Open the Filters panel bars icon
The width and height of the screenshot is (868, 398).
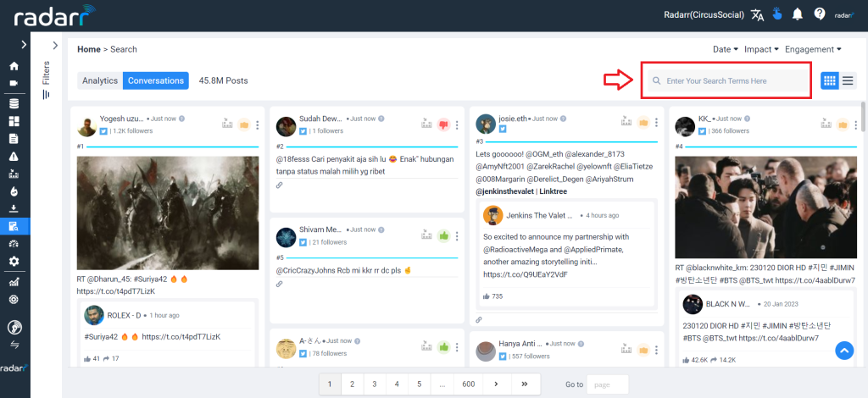pos(46,95)
